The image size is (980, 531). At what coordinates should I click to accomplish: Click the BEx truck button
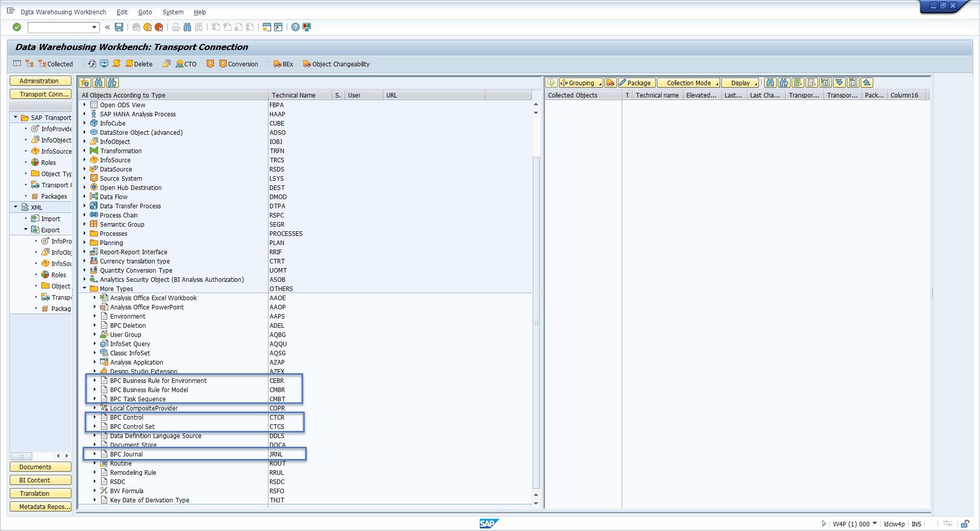[x=283, y=64]
